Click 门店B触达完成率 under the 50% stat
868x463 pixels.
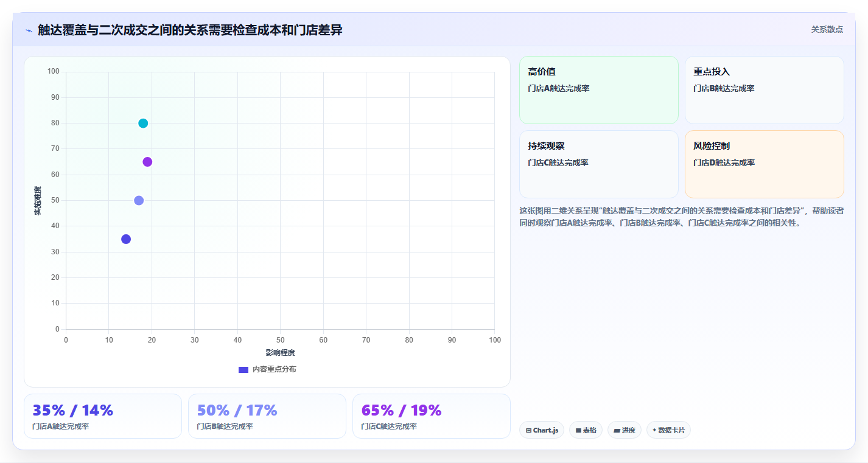click(x=225, y=426)
